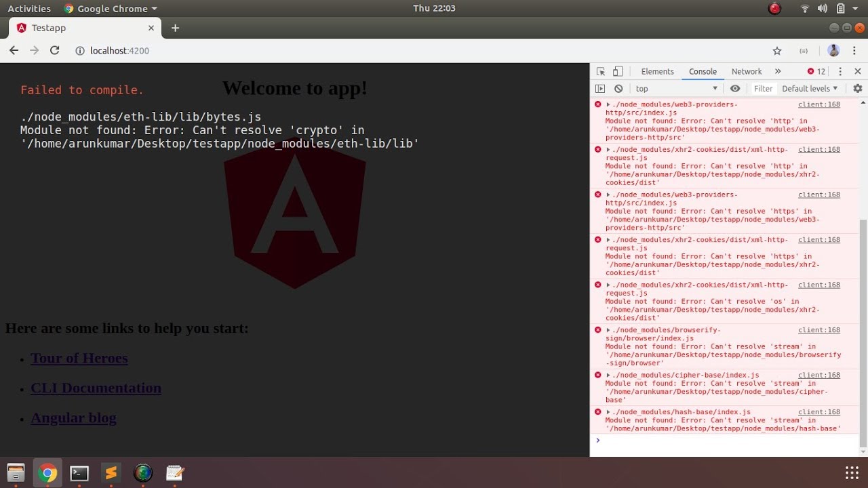
Task: Open console settings gear
Action: point(857,88)
